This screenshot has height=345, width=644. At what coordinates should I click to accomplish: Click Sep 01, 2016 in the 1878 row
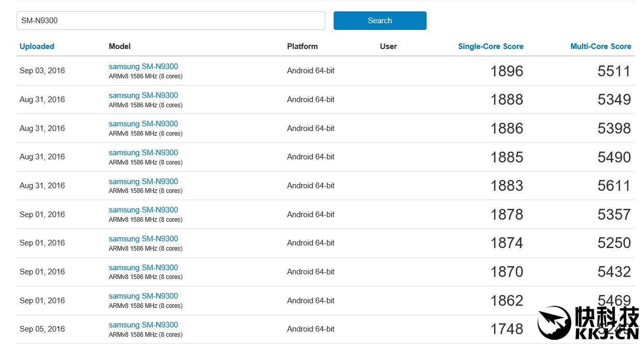click(42, 215)
